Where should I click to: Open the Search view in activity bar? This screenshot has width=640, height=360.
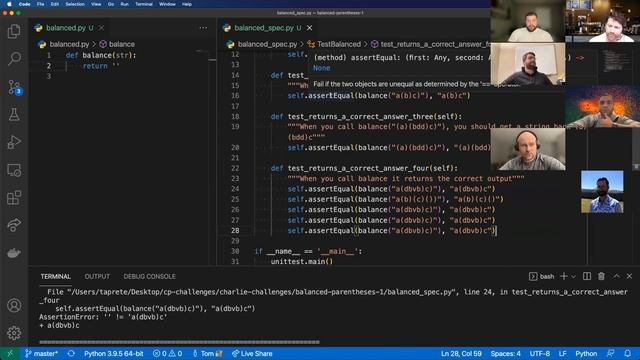click(14, 59)
